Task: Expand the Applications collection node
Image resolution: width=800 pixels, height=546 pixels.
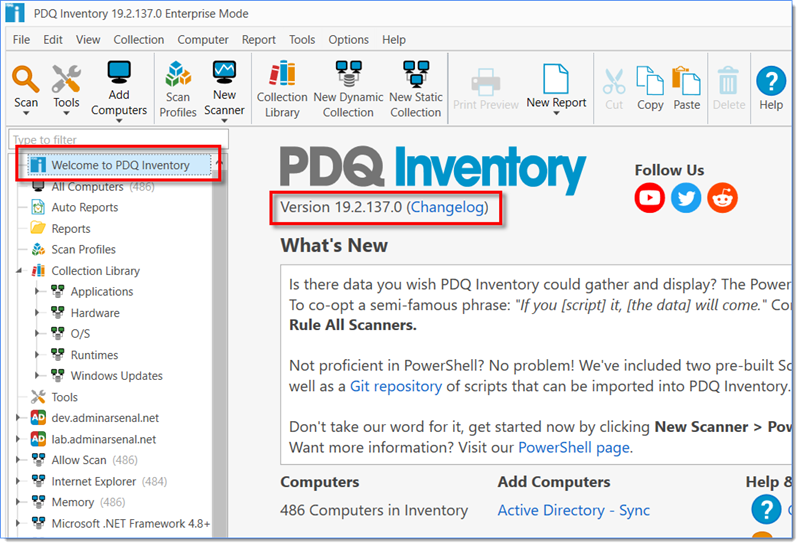Action: tap(37, 291)
